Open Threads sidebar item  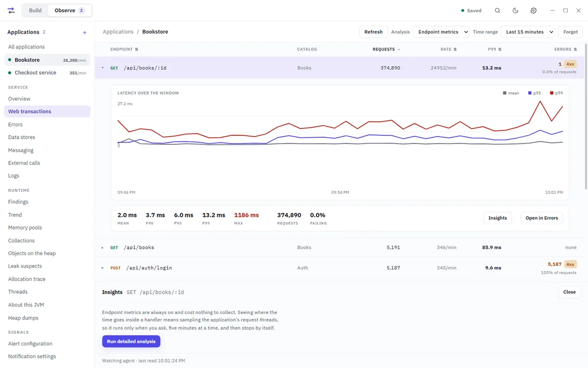pos(47,292)
